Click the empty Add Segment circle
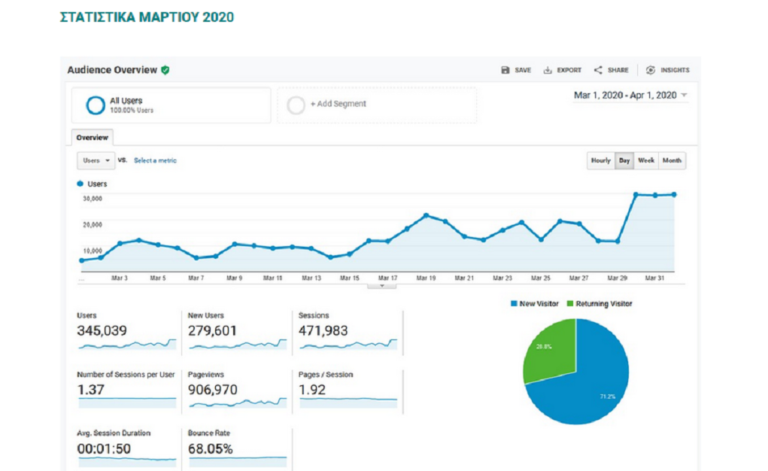This screenshot has width=768, height=471. pos(296,105)
